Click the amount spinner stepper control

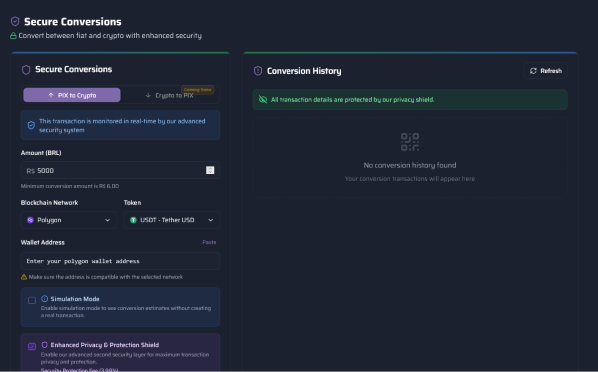click(210, 170)
